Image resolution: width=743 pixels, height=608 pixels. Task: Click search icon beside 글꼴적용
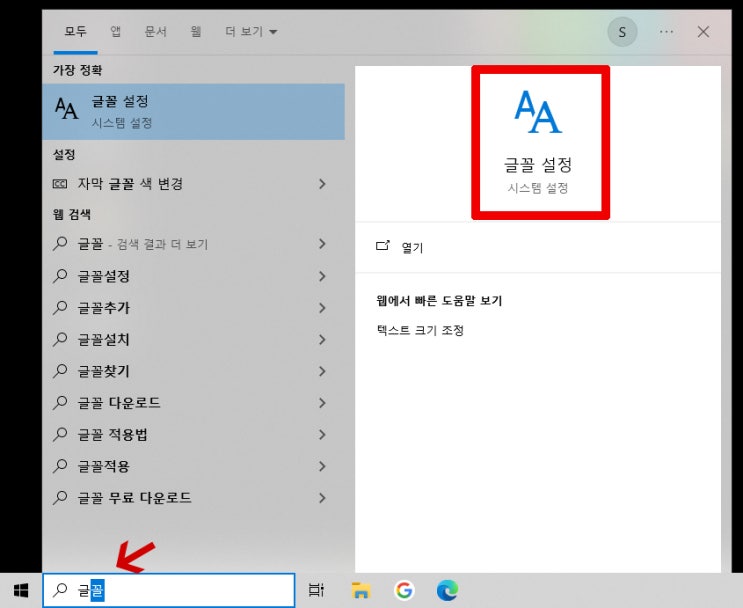[60, 466]
